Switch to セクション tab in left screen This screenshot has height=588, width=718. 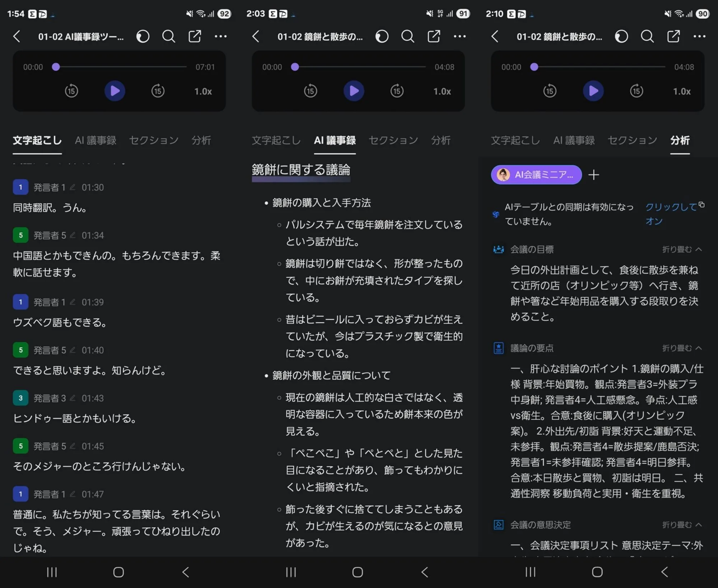[x=154, y=140]
